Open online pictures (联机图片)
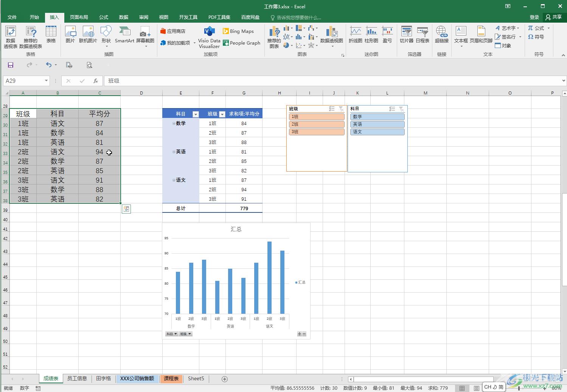 (x=88, y=34)
